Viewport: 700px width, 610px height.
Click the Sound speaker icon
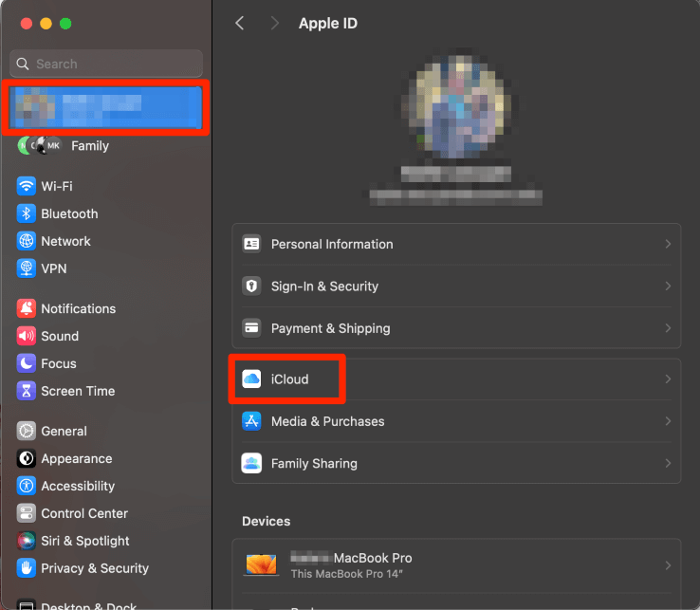(x=27, y=336)
